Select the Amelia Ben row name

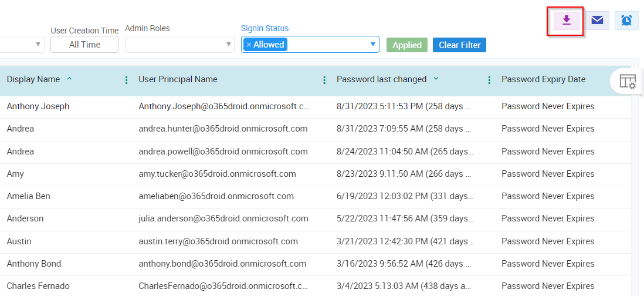click(28, 196)
